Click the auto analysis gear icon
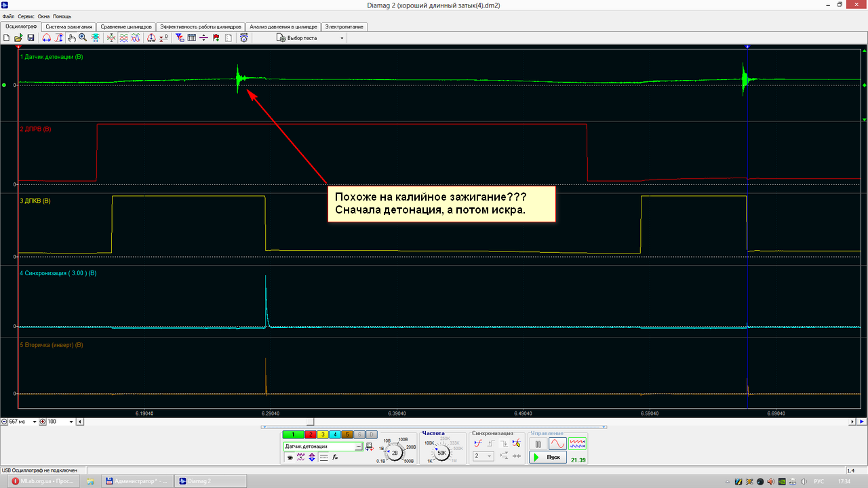 tap(243, 38)
